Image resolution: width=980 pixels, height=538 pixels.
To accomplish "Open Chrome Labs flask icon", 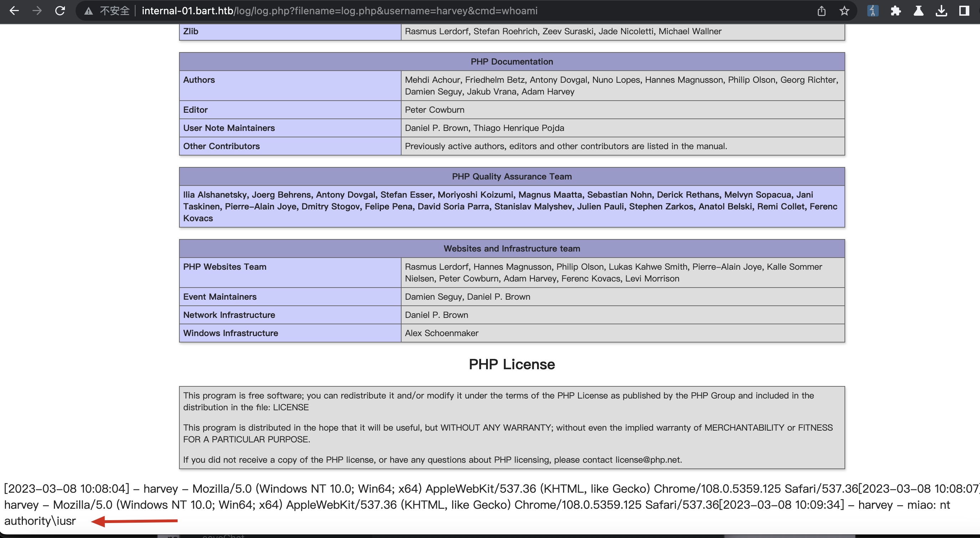I will tap(918, 11).
